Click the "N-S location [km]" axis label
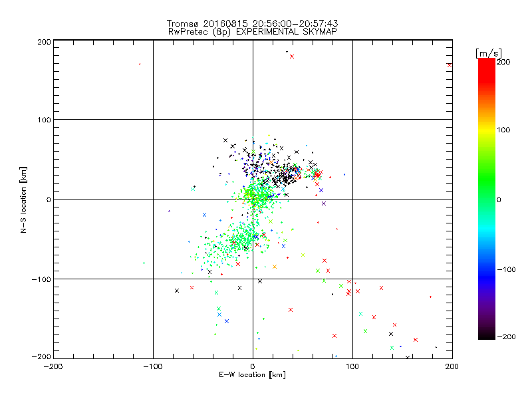 23,200
